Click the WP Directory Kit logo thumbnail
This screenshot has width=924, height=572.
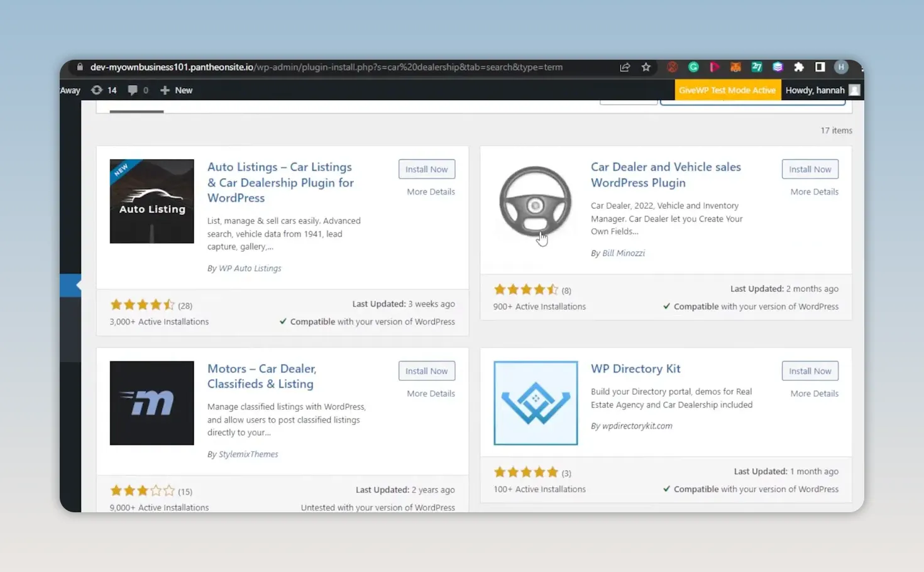pyautogui.click(x=536, y=403)
